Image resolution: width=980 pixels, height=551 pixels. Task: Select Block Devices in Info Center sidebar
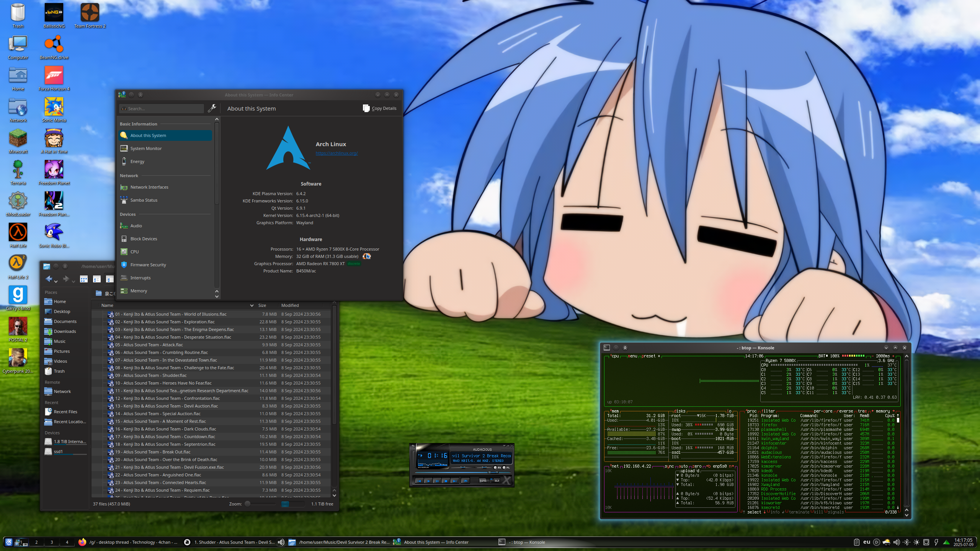[165, 239]
